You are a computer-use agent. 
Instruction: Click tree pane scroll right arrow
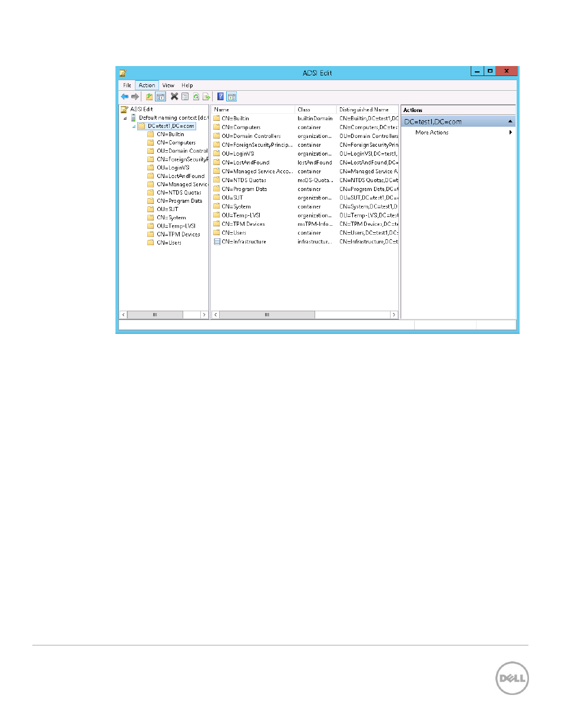click(x=204, y=315)
